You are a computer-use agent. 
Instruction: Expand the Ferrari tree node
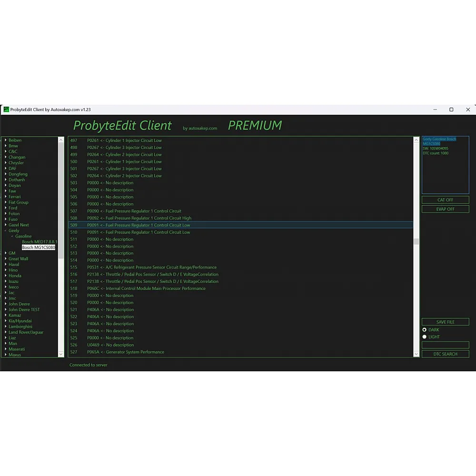(6, 197)
